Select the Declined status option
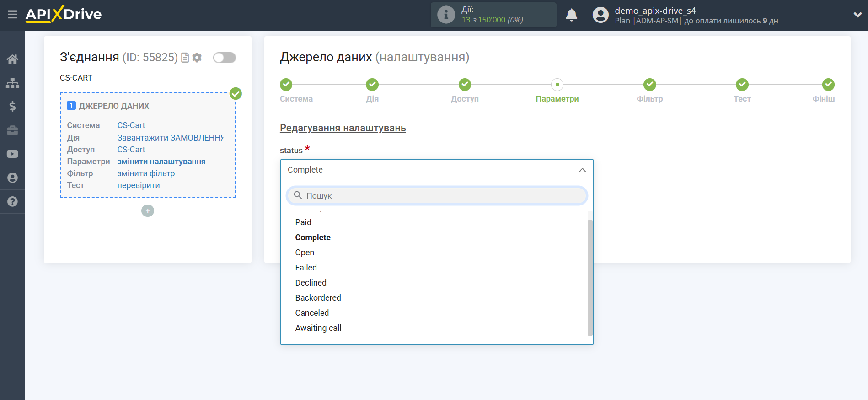Viewport: 868px width, 400px height. 311,283
